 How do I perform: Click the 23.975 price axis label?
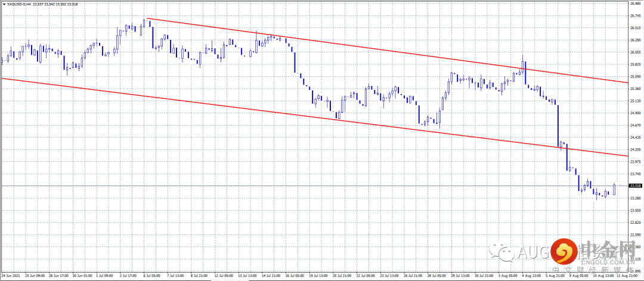[636, 161]
